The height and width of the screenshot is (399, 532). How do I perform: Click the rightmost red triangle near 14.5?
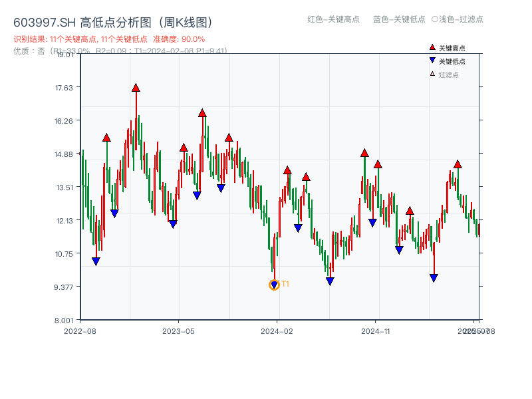(x=458, y=163)
